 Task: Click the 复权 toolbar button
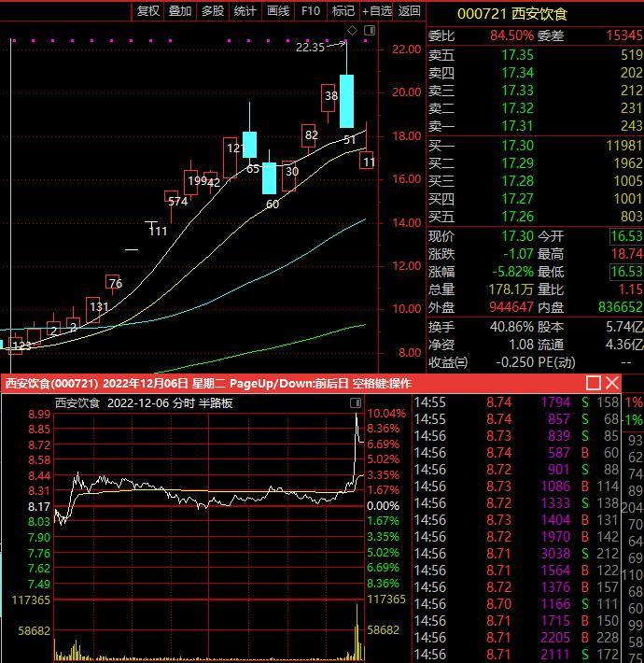[147, 11]
